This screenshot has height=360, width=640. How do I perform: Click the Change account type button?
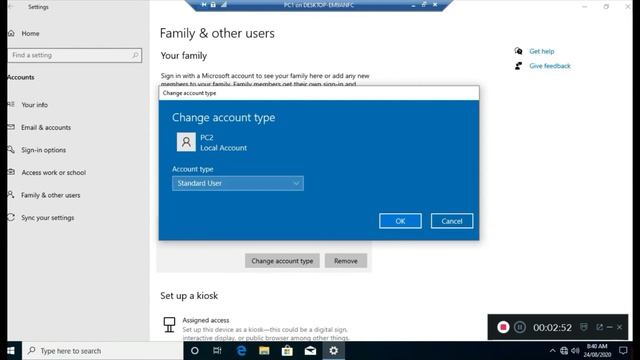click(282, 261)
